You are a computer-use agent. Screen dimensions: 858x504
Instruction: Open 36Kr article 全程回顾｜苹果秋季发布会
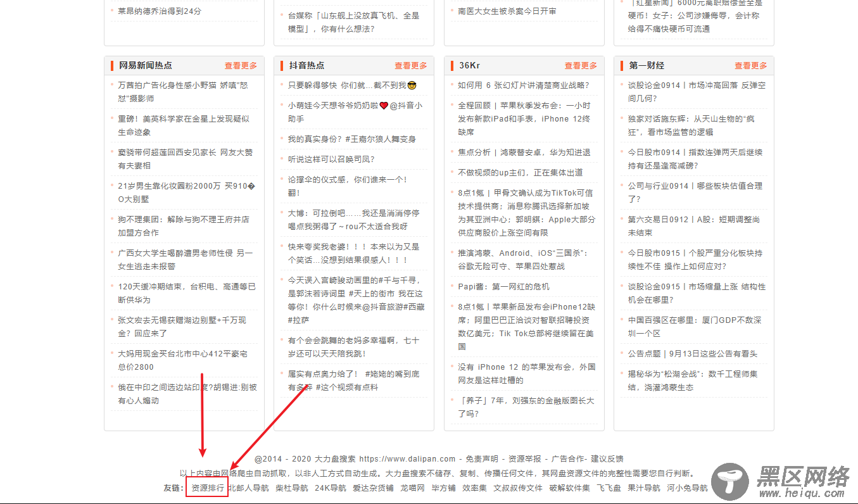coord(524,119)
